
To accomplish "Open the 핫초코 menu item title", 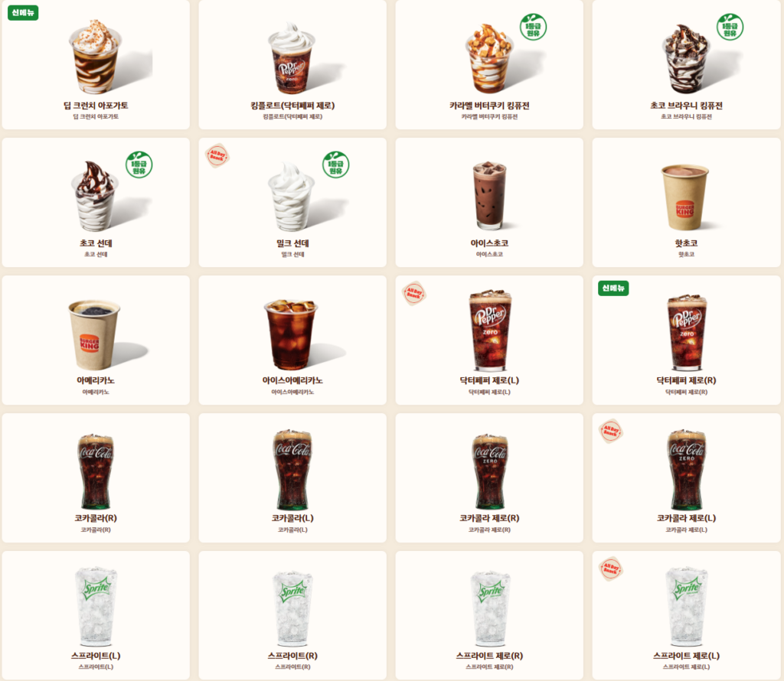I will point(687,243).
